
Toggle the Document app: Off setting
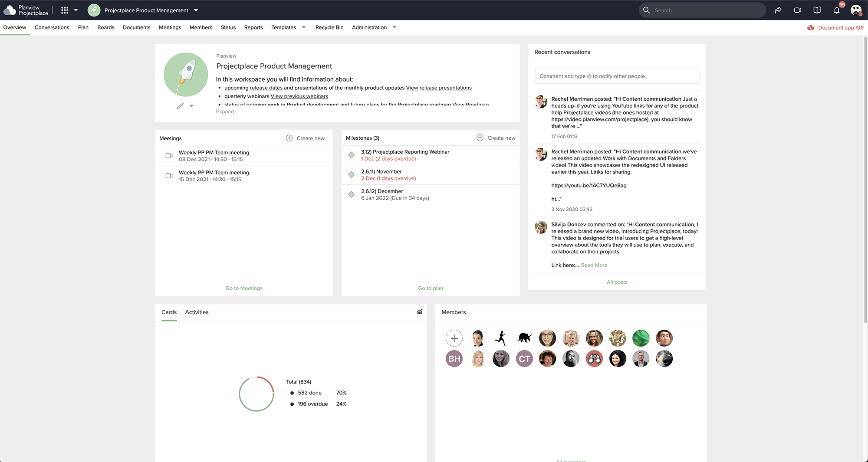point(835,27)
